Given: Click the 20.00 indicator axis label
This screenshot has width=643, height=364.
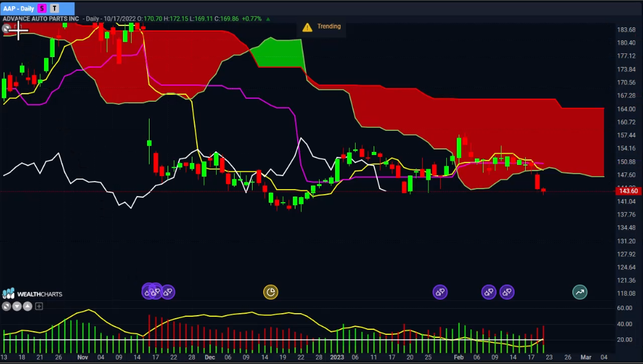Looking at the screenshot, I should [624, 339].
